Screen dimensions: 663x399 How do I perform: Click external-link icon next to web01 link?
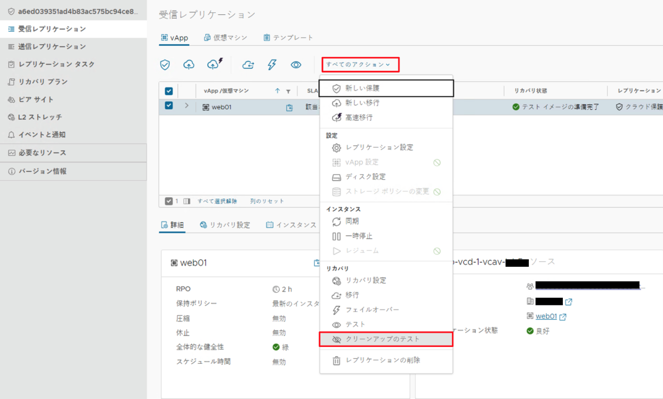click(x=563, y=317)
